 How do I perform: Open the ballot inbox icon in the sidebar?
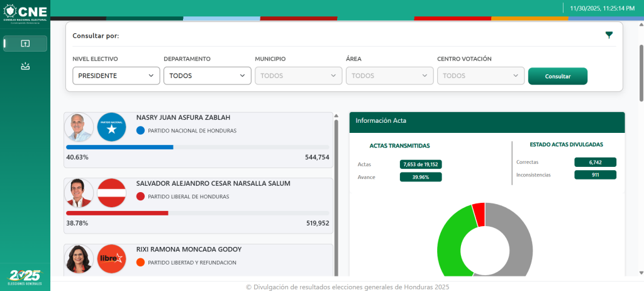tap(25, 66)
